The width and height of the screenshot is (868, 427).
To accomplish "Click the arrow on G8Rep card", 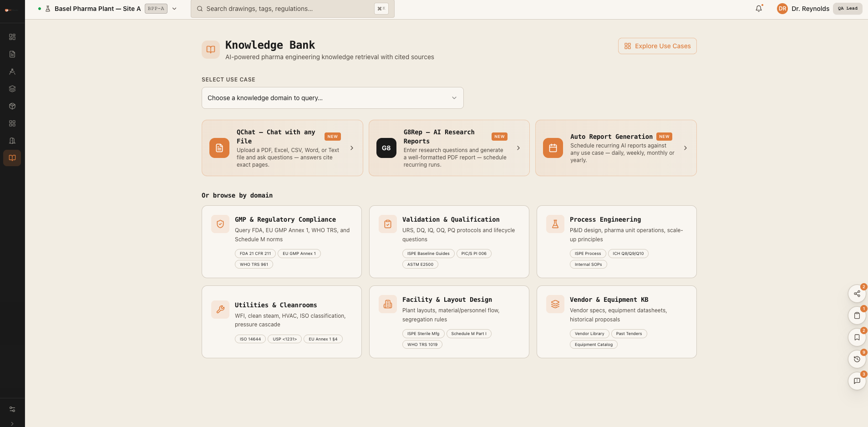I will [518, 148].
